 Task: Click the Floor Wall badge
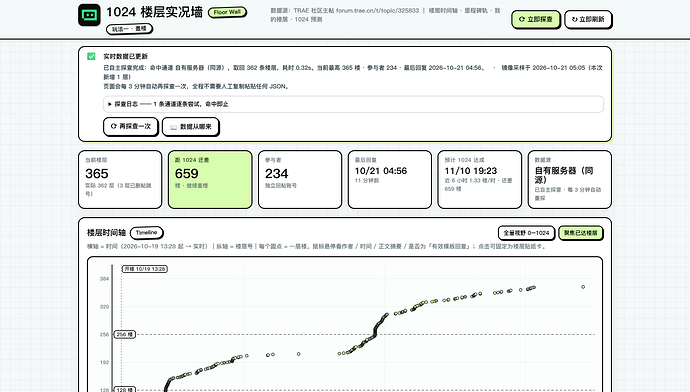(x=227, y=12)
